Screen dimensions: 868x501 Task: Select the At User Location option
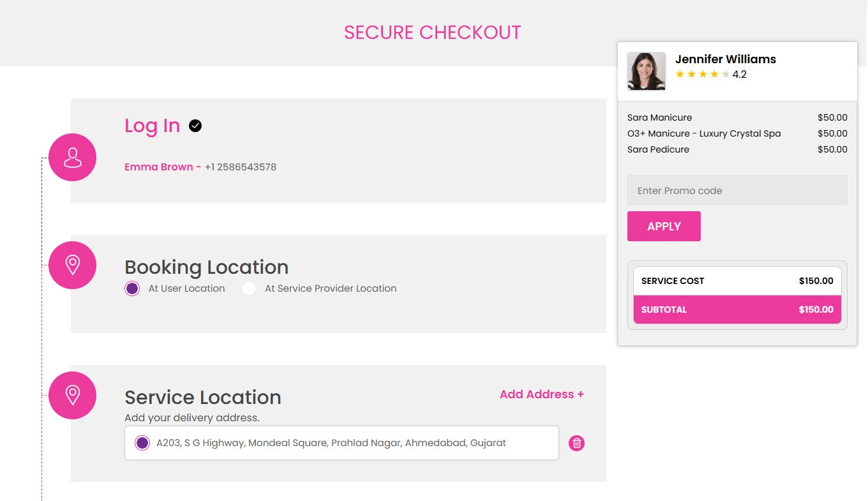[x=132, y=288]
